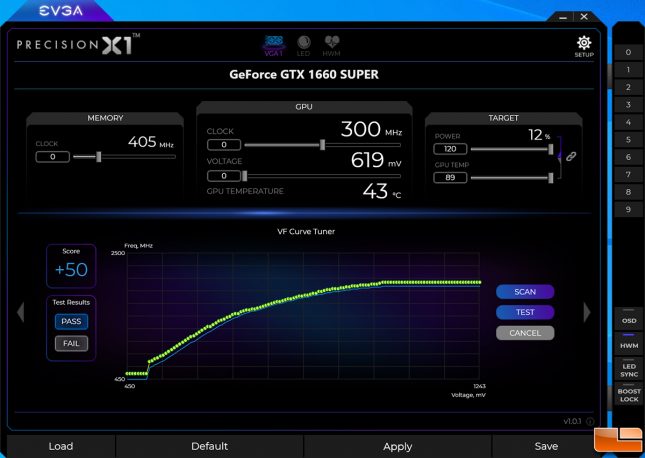
Task: Click the GPU clock offset field
Action: coord(224,145)
